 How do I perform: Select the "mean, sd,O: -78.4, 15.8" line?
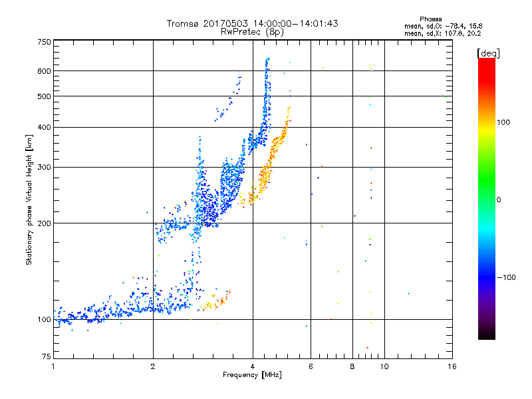[443, 26]
